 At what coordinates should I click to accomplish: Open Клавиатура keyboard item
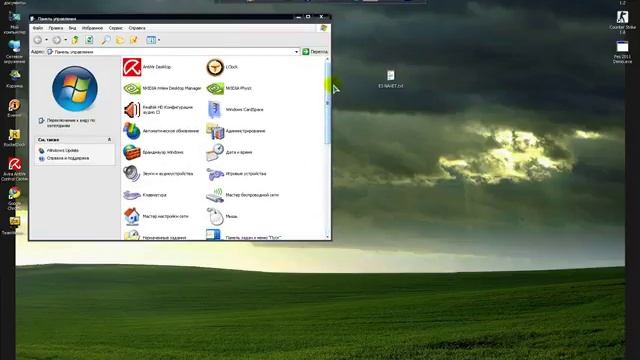[x=144, y=195]
